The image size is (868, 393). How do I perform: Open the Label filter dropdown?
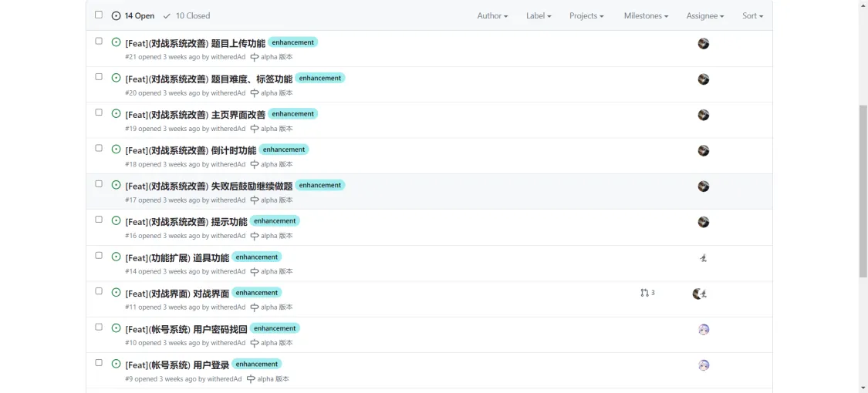point(539,16)
